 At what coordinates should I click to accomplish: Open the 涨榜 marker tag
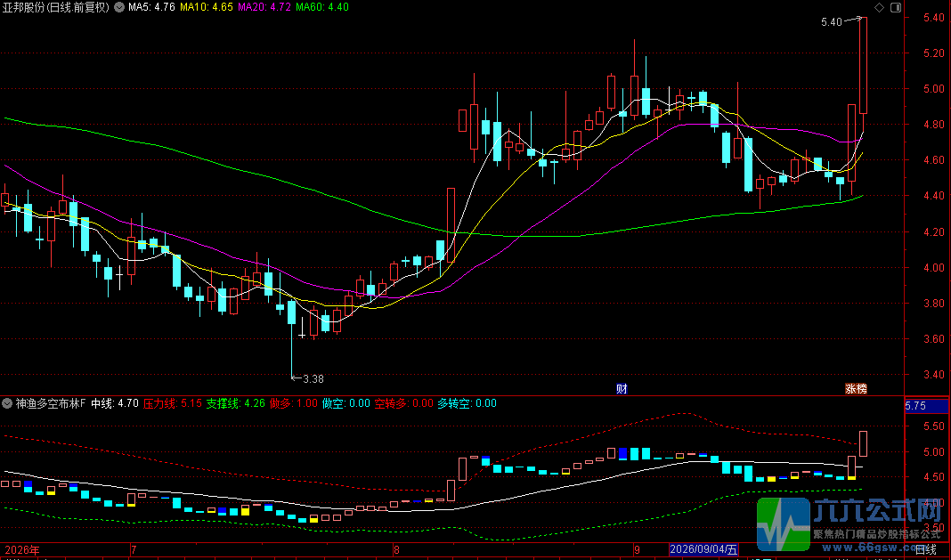tap(856, 389)
